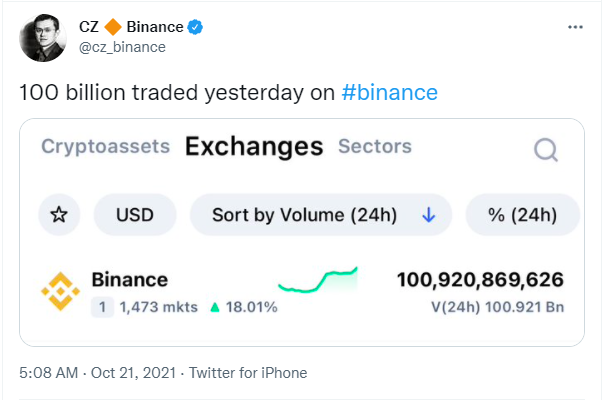Click the green up triangle indicator
Screen dimensions: 603x400
[x=215, y=307]
